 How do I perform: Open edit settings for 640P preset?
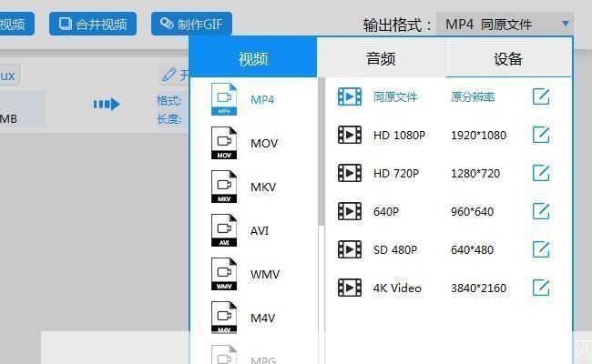pyautogui.click(x=541, y=211)
